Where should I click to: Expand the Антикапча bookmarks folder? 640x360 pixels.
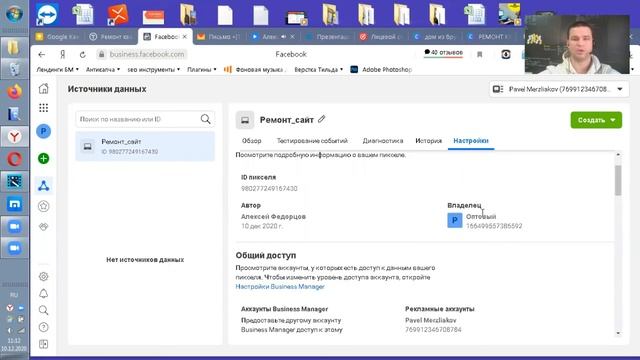(x=103, y=69)
